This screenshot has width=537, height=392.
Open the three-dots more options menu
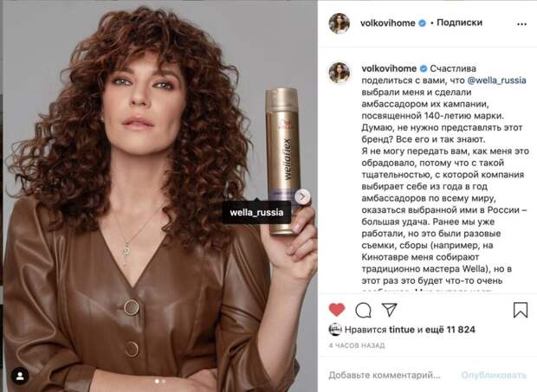(521, 24)
